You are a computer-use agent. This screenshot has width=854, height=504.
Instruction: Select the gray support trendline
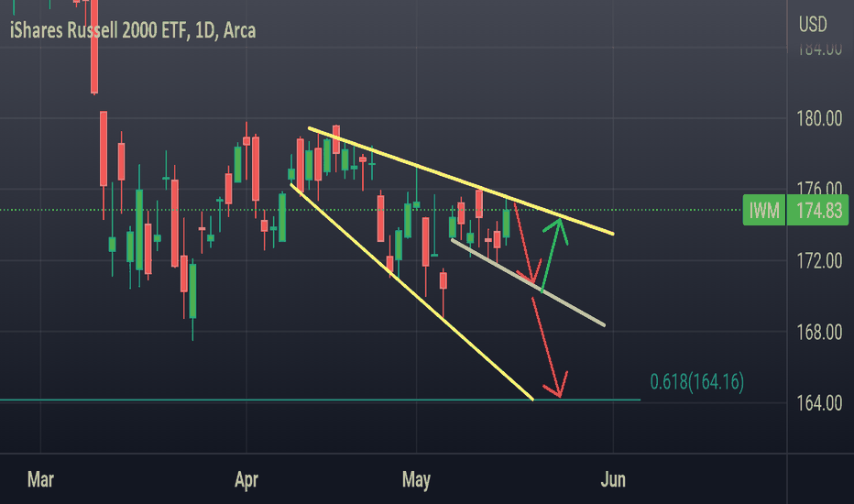[x=529, y=283]
